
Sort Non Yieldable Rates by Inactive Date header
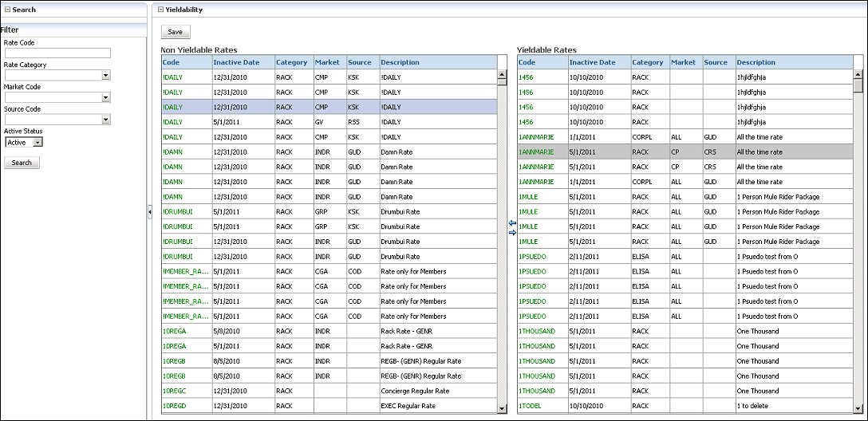(x=235, y=62)
